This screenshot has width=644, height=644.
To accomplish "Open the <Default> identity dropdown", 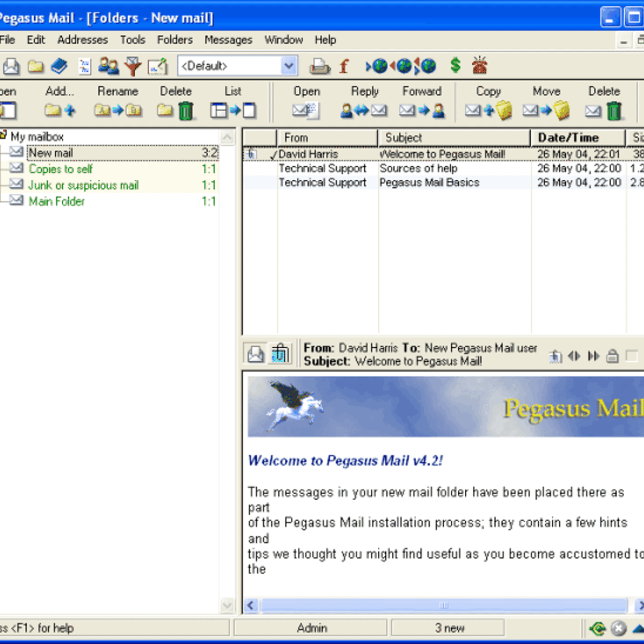I will (x=289, y=66).
